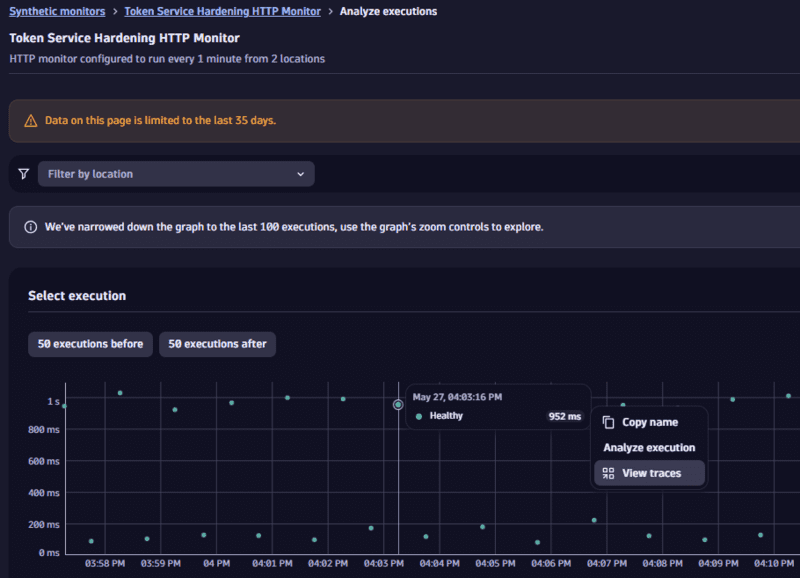Open the "Synthetic monitors" breadcrumb link
The height and width of the screenshot is (578, 800).
[57, 11]
